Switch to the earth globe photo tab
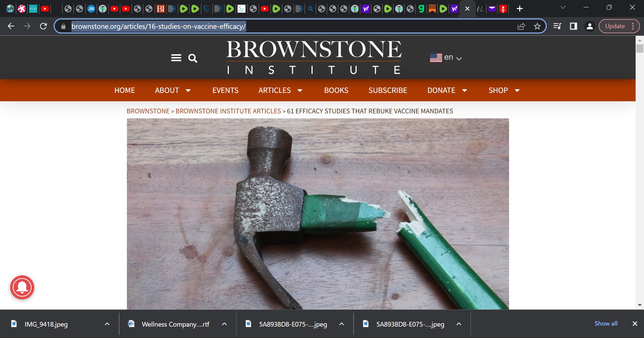The image size is (644, 338). pyautogui.click(x=10, y=9)
